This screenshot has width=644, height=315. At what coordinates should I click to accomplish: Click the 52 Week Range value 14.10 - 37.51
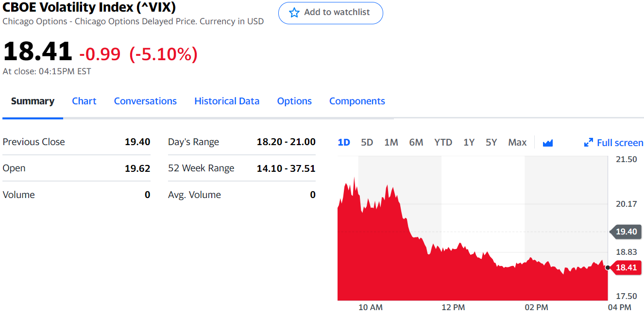pyautogui.click(x=286, y=168)
